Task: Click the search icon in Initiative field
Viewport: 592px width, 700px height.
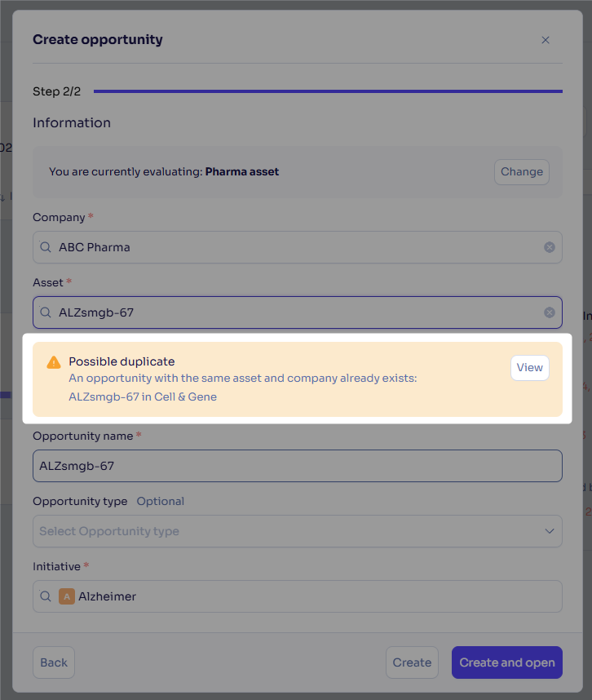Action: coord(46,596)
